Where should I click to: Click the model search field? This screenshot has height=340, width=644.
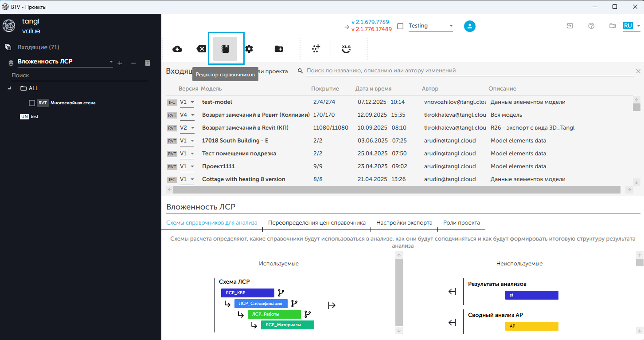470,71
